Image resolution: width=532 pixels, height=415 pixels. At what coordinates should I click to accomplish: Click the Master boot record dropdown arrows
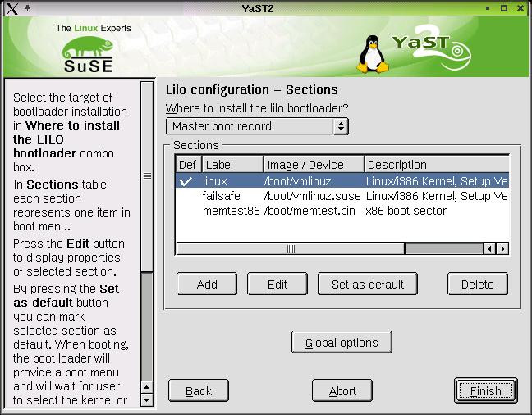(340, 126)
